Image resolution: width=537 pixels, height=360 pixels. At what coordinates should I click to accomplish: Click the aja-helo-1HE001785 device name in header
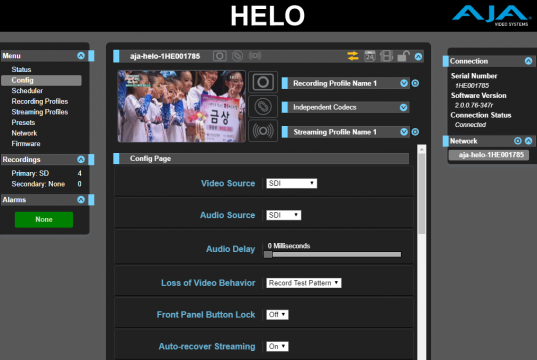pyautogui.click(x=165, y=56)
